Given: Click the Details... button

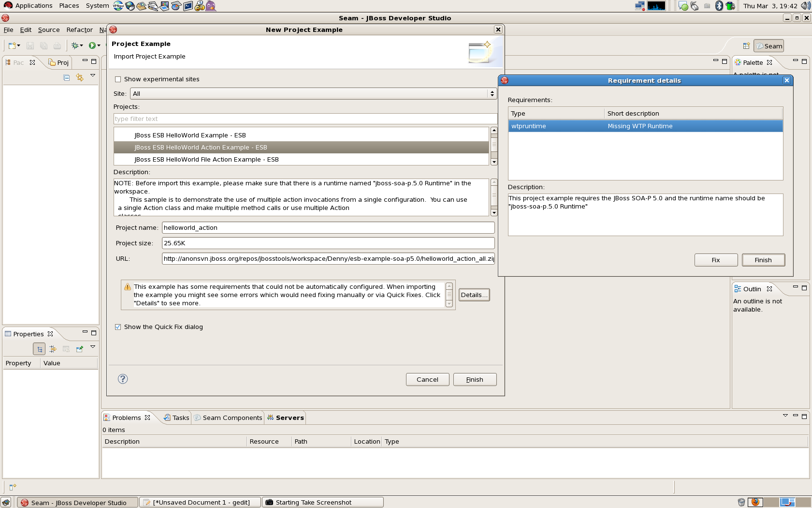Looking at the screenshot, I should pyautogui.click(x=474, y=295).
